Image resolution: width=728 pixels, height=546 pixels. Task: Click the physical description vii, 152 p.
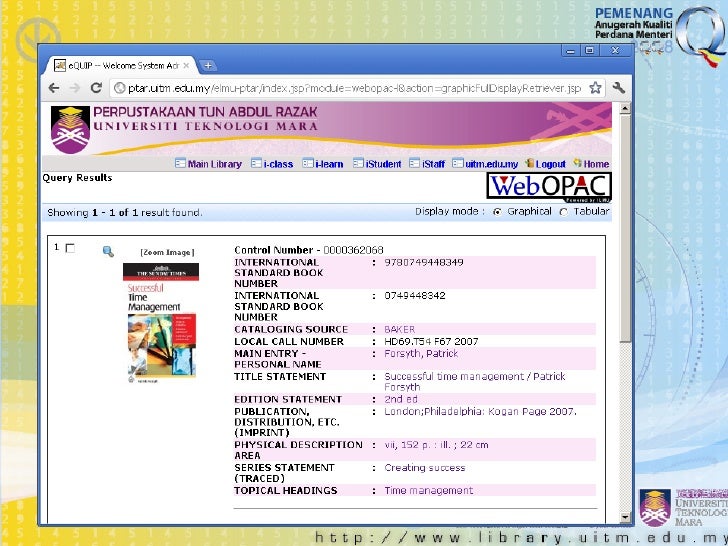pos(436,445)
